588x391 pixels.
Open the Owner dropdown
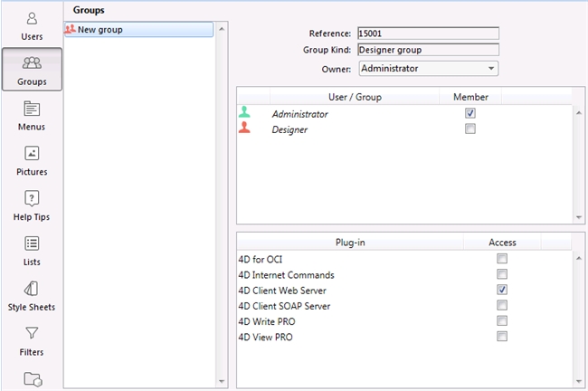tap(428, 68)
